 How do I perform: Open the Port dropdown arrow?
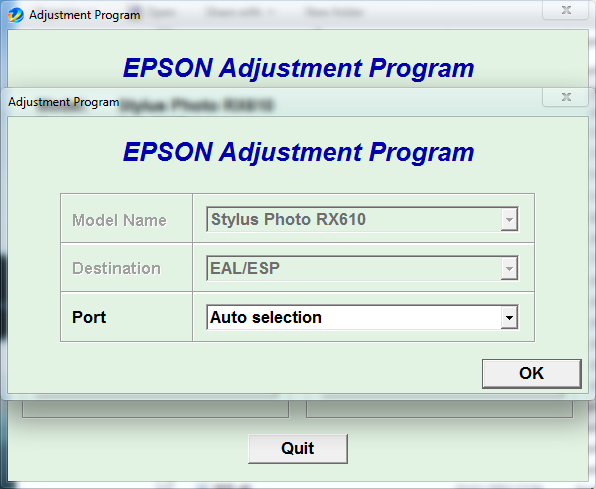tap(509, 317)
